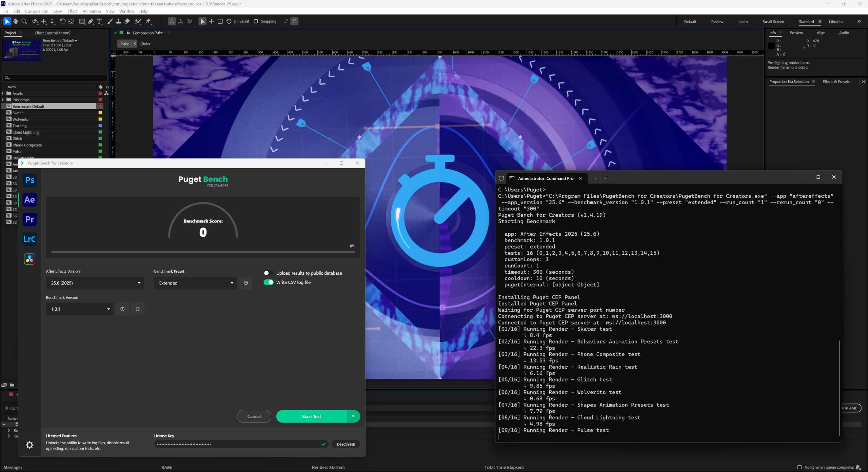This screenshot has height=472, width=868.
Task: Click the Deactivate license button
Action: tap(345, 444)
